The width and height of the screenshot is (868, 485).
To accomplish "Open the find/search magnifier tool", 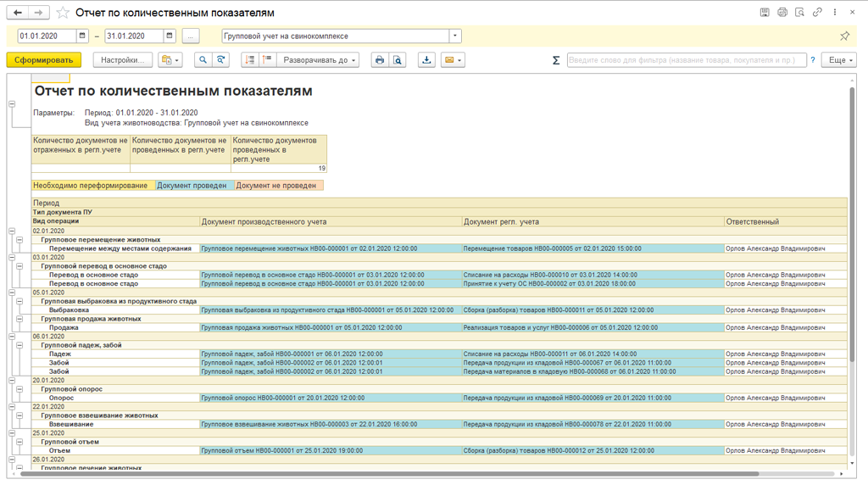I will coord(203,60).
